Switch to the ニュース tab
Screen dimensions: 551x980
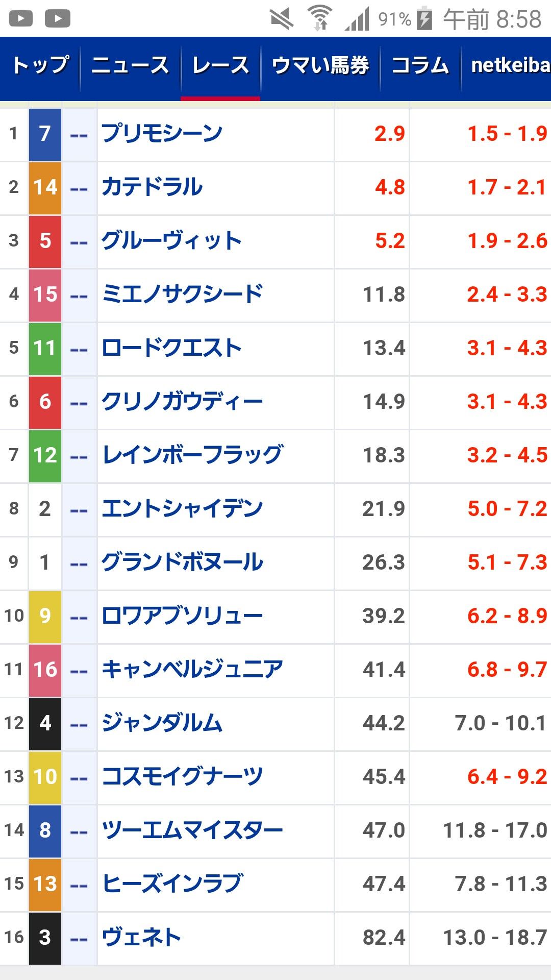pos(130,65)
